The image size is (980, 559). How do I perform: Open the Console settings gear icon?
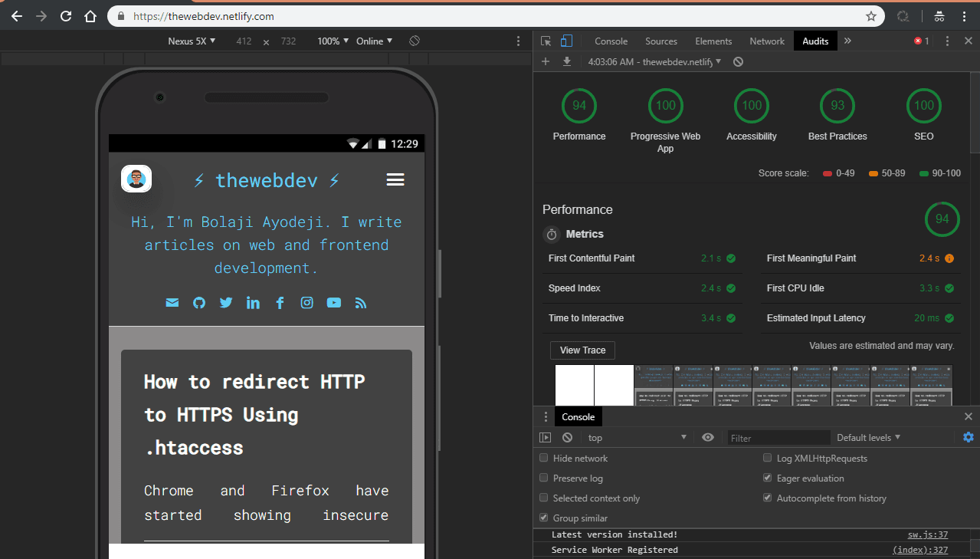pyautogui.click(x=968, y=437)
